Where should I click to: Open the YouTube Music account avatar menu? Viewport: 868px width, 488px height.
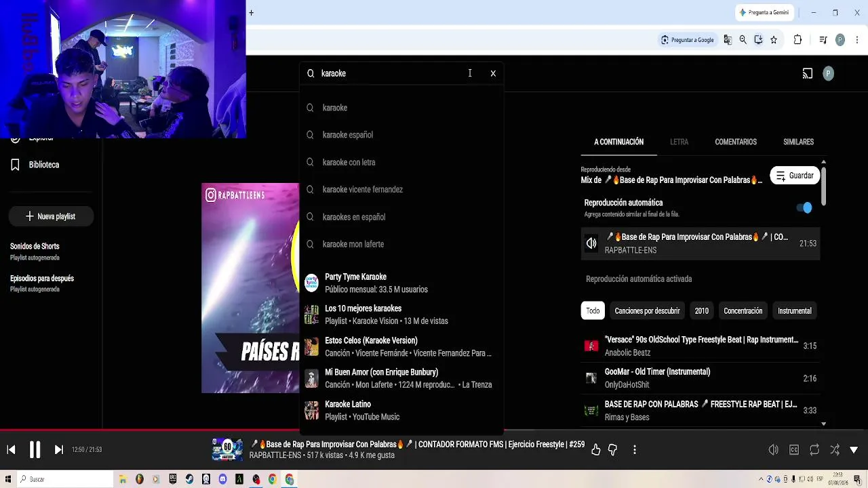[828, 74]
